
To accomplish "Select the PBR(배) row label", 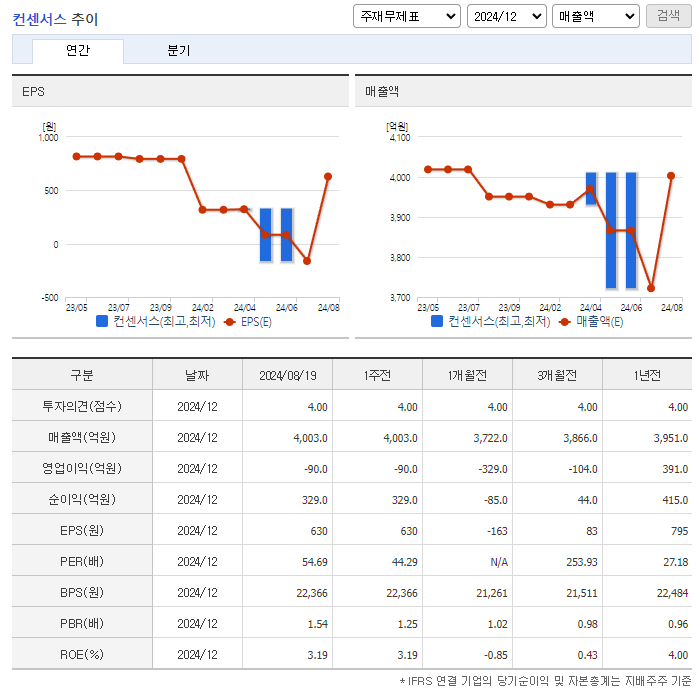I will tap(82, 623).
